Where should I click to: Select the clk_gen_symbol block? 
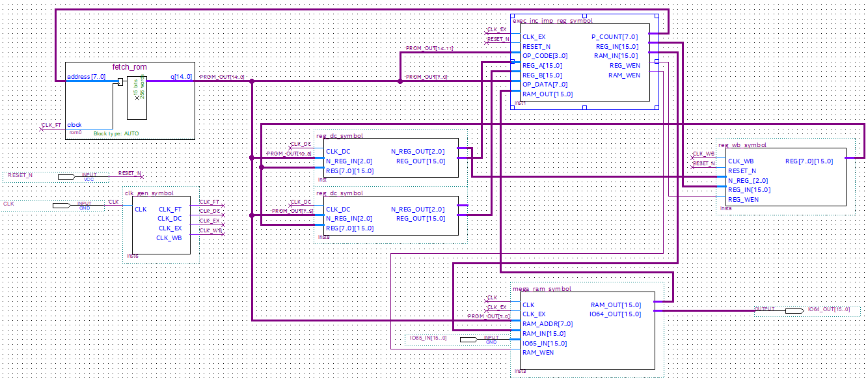click(162, 225)
